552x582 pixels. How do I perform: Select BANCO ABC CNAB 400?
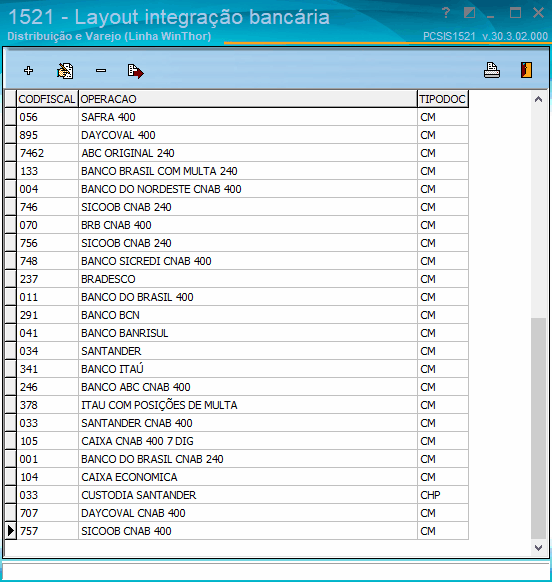(x=236, y=387)
